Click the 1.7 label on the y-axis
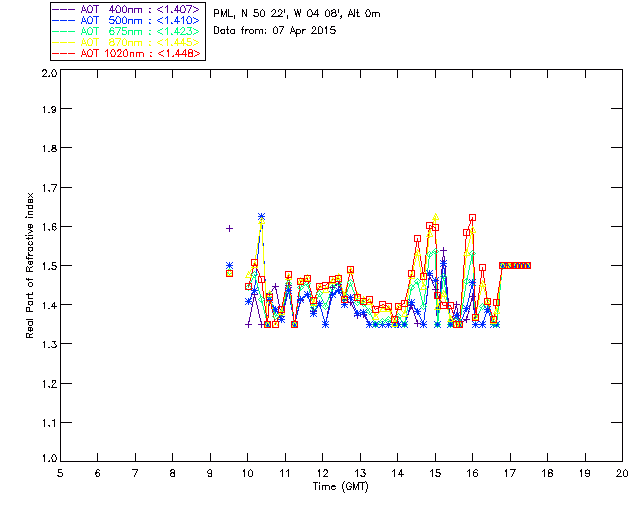640x512 pixels. [49, 188]
